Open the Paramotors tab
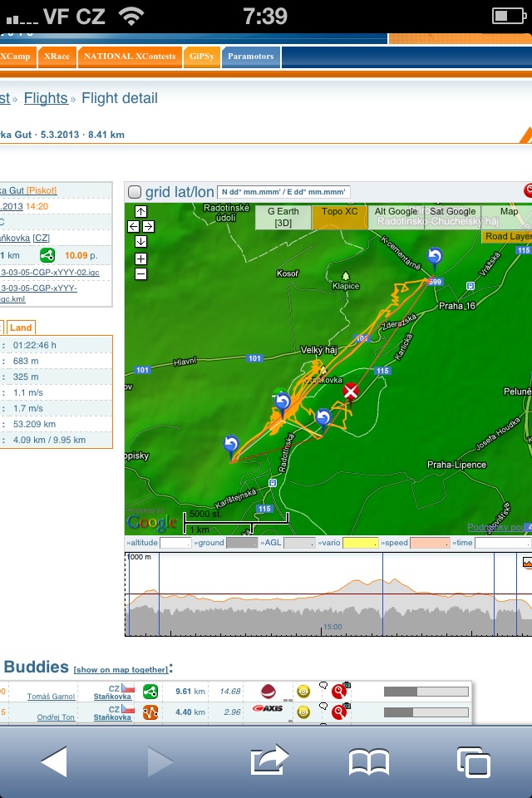Screen dimensions: 532x798 tap(250, 57)
